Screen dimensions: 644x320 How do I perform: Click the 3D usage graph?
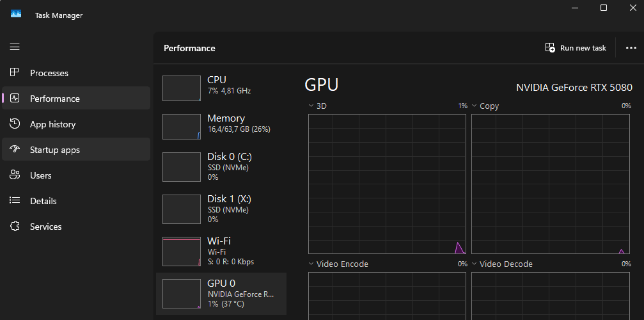[388, 184]
